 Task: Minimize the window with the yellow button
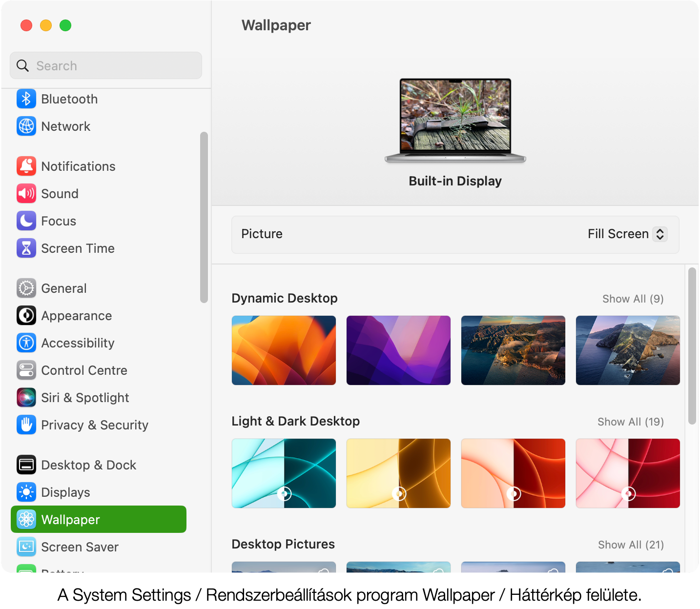point(46,25)
